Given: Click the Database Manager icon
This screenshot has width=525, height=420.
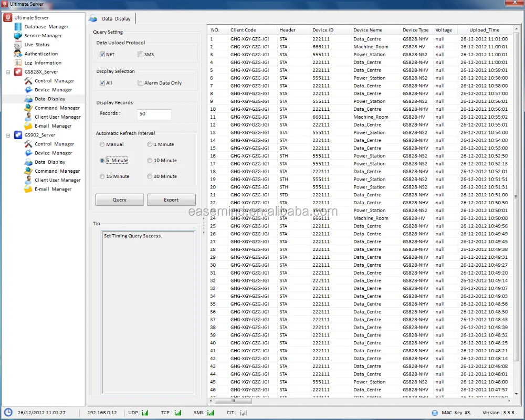Looking at the screenshot, I should (18, 27).
